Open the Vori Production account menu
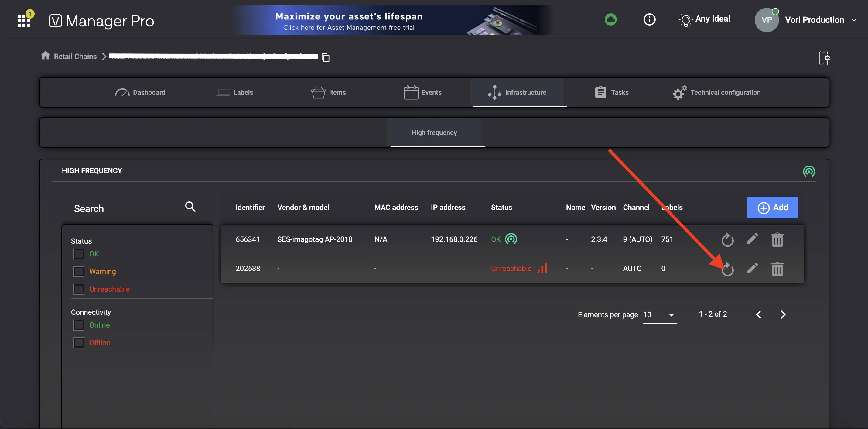868x429 pixels. coord(815,20)
